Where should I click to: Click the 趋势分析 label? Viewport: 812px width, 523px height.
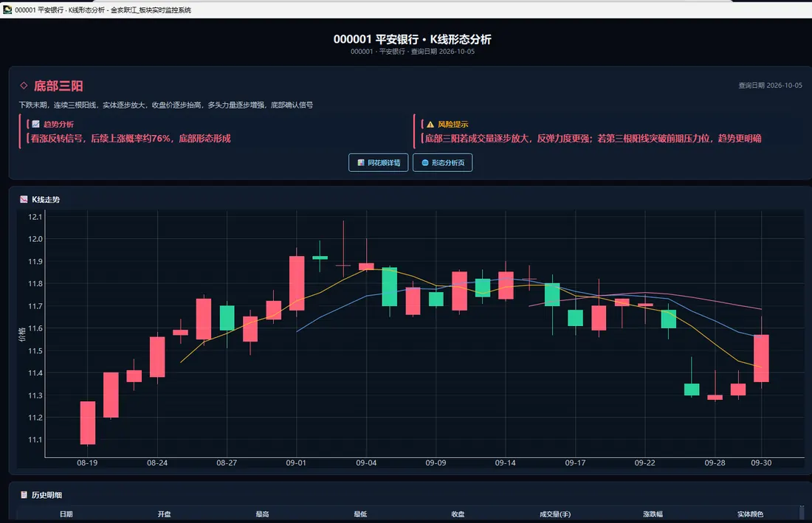58,124
